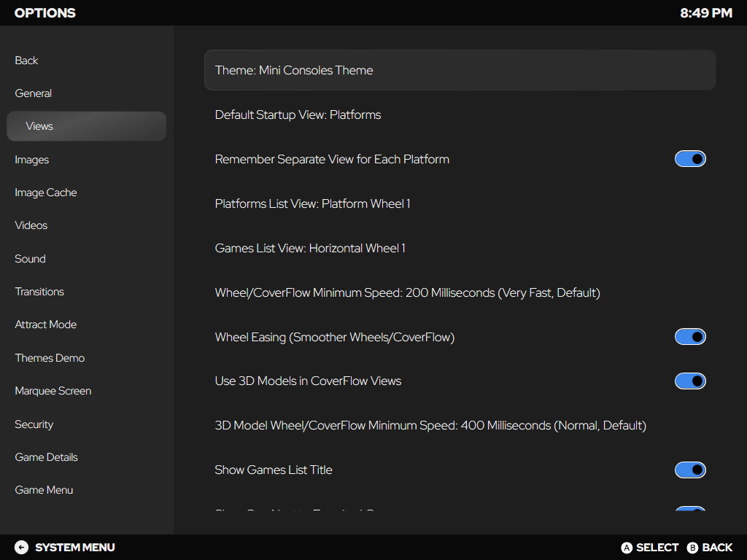Open Platforms List View selection

point(312,204)
